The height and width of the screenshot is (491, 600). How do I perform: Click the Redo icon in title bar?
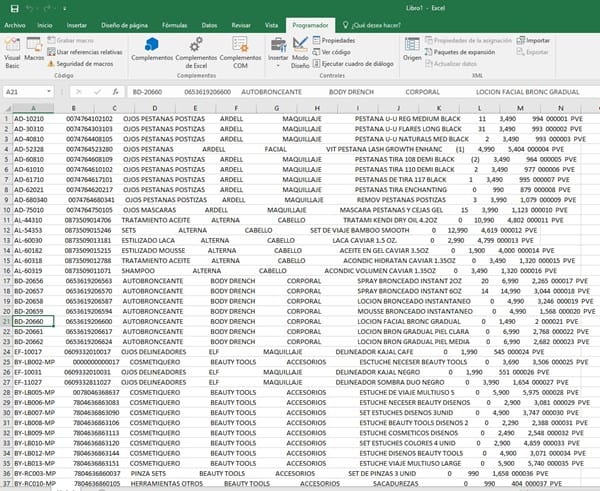(48, 8)
